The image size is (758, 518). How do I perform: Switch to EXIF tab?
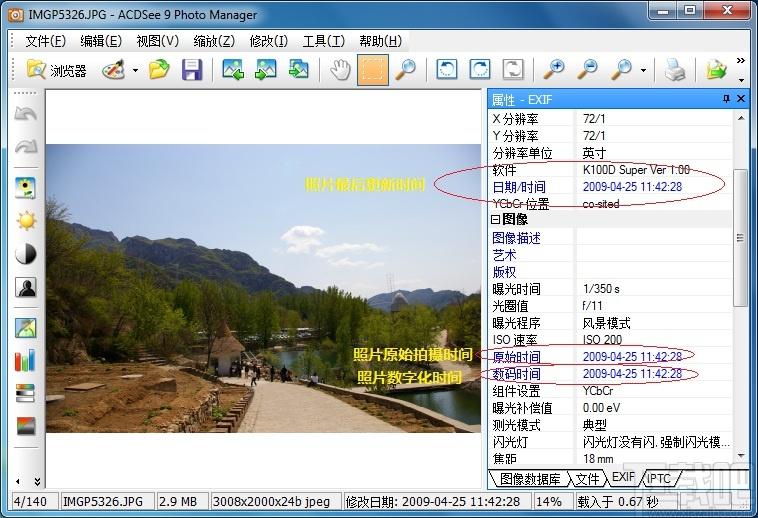pos(623,477)
